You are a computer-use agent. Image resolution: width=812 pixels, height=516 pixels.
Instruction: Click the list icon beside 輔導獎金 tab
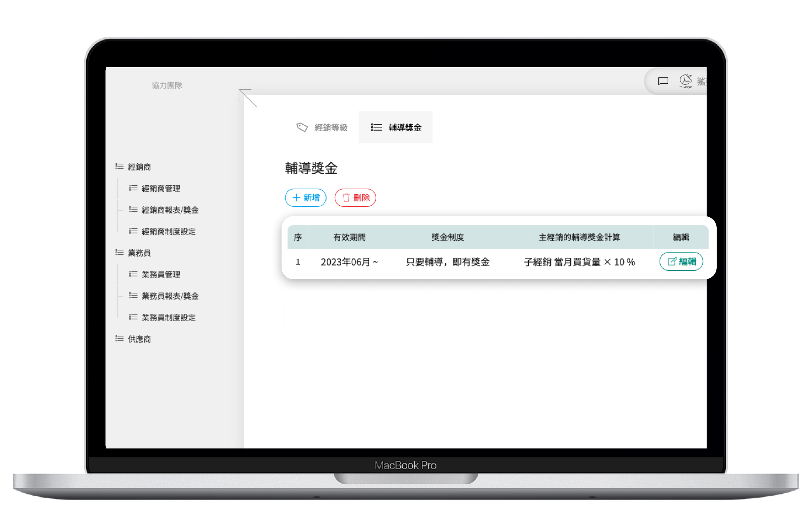pyautogui.click(x=376, y=127)
